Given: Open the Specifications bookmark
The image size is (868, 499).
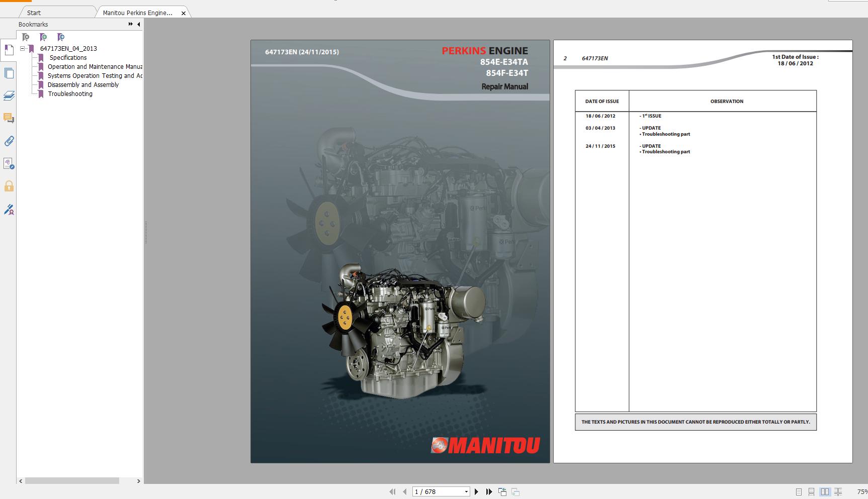Looking at the screenshot, I should pos(67,57).
